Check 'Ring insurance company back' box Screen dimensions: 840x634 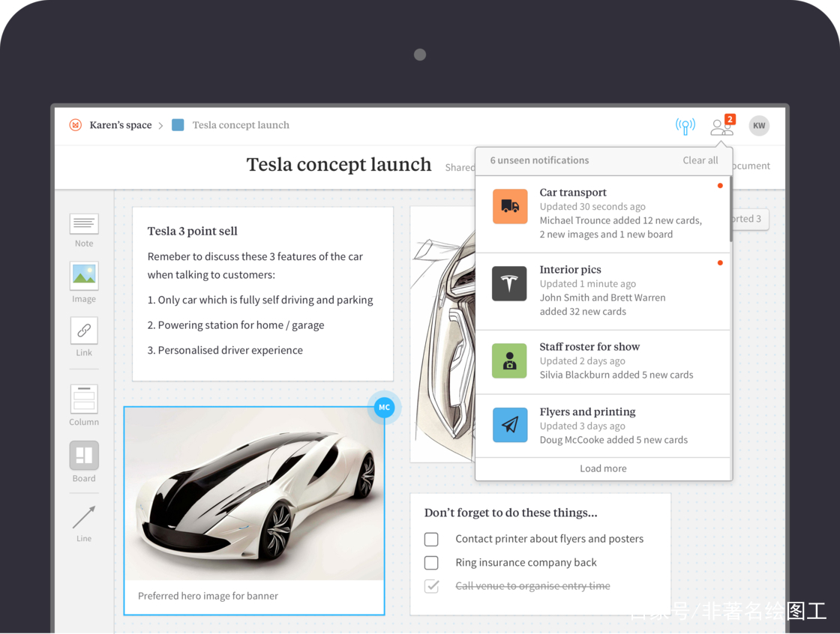point(431,563)
